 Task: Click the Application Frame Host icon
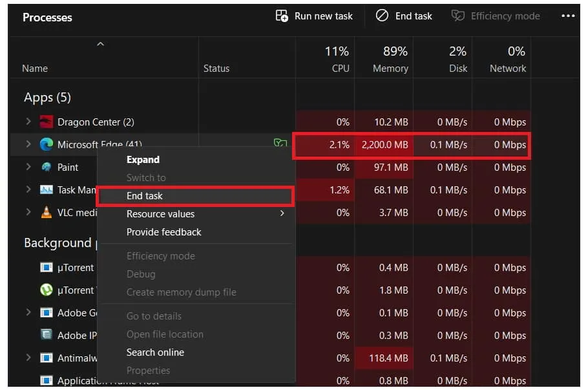47,380
